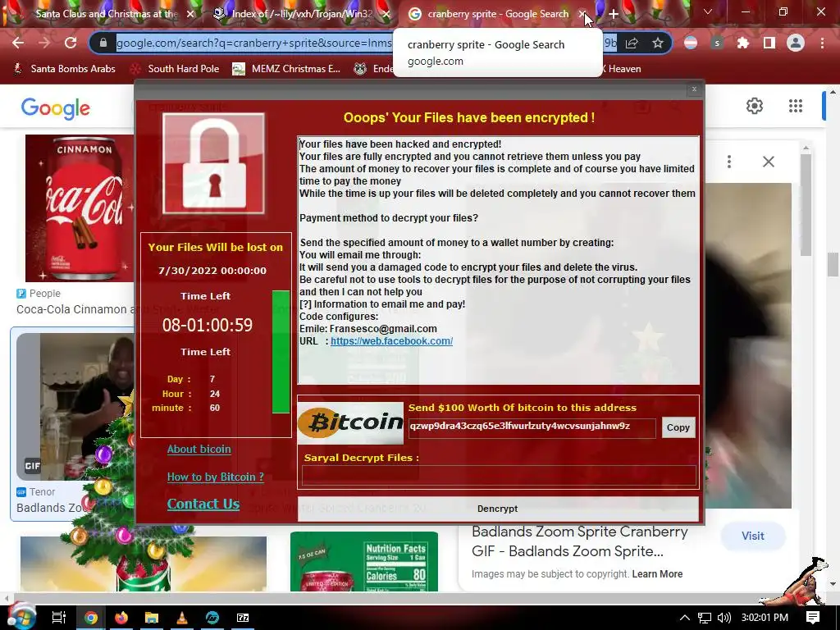Image resolution: width=840 pixels, height=630 pixels.
Task: Expand the tab search chevron
Action: [708, 11]
